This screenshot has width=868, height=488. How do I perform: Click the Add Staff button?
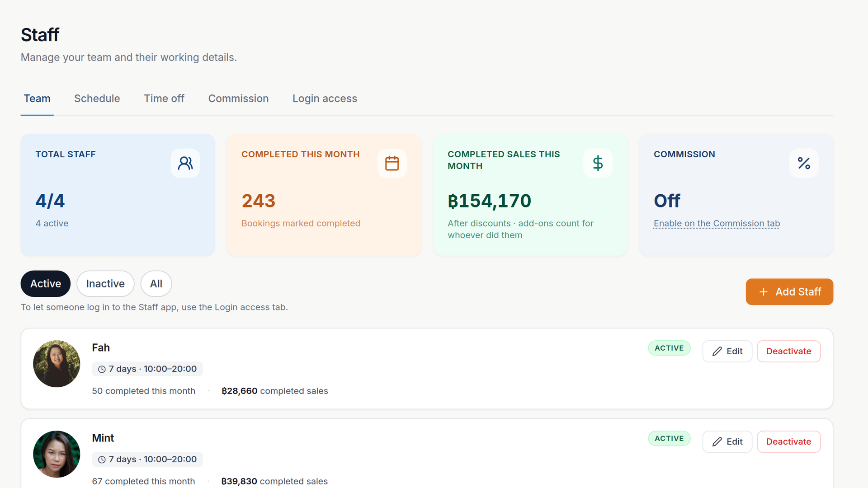pyautogui.click(x=789, y=292)
